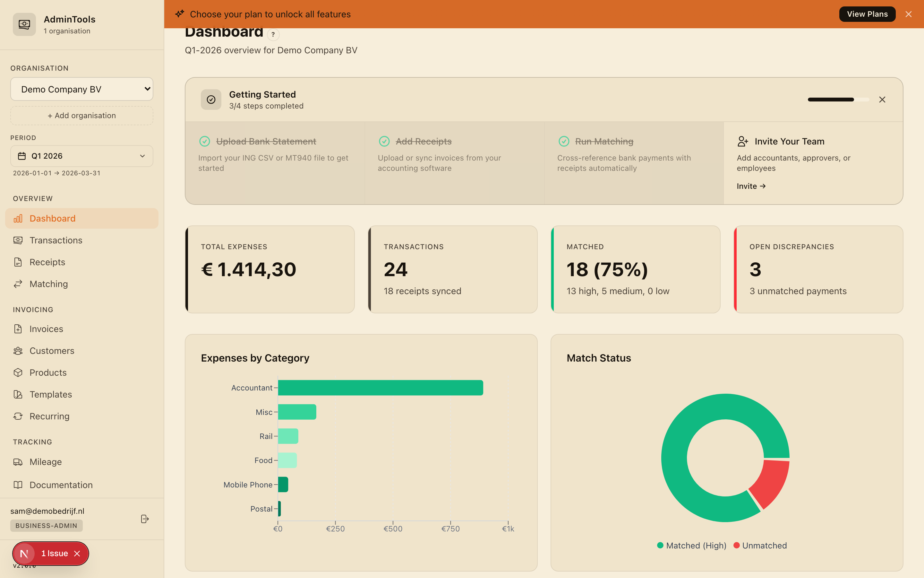This screenshot has width=924, height=578.
Task: Click the 18 receipts synced text
Action: (x=422, y=291)
